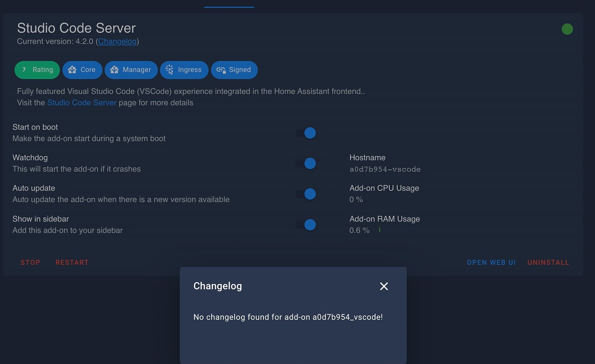Viewport: 595px width, 364px height.
Task: Open the Changelog link
Action: [x=117, y=41]
